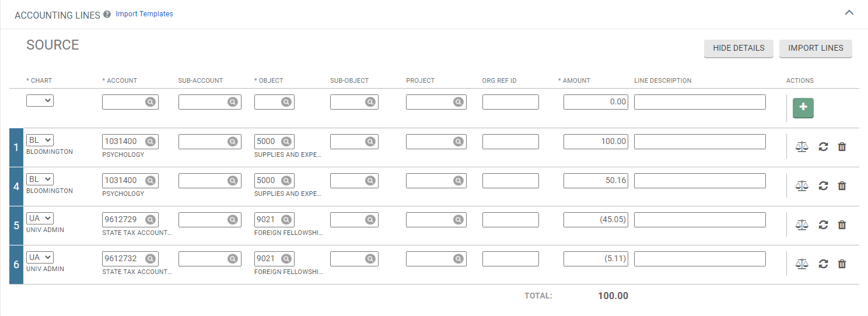Click the Org Ref ID field on line 5

510,220
